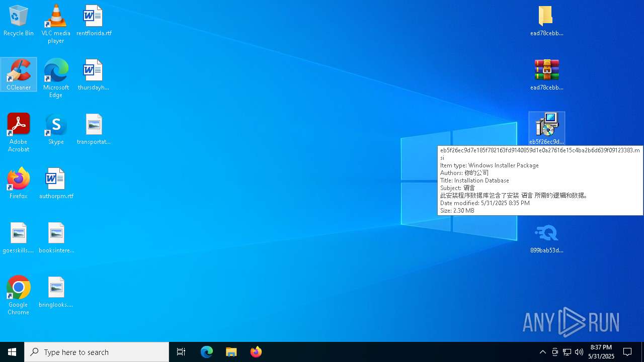644x362 pixels.
Task: Launch Firefox from the taskbar
Action: point(256,352)
